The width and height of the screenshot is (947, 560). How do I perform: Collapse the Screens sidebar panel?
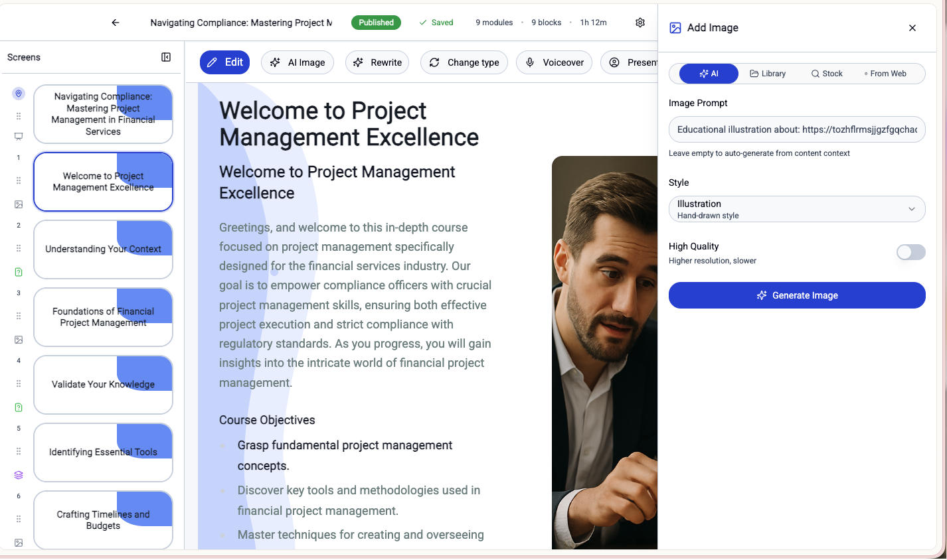click(166, 58)
